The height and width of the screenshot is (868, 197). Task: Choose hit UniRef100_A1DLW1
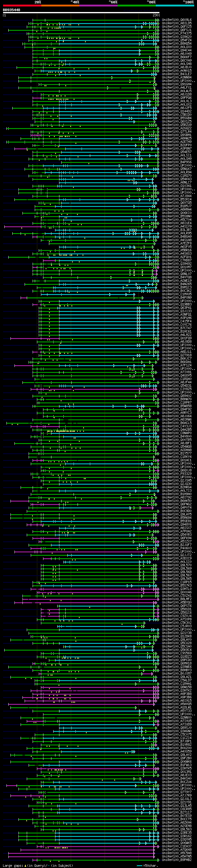click(x=177, y=707)
